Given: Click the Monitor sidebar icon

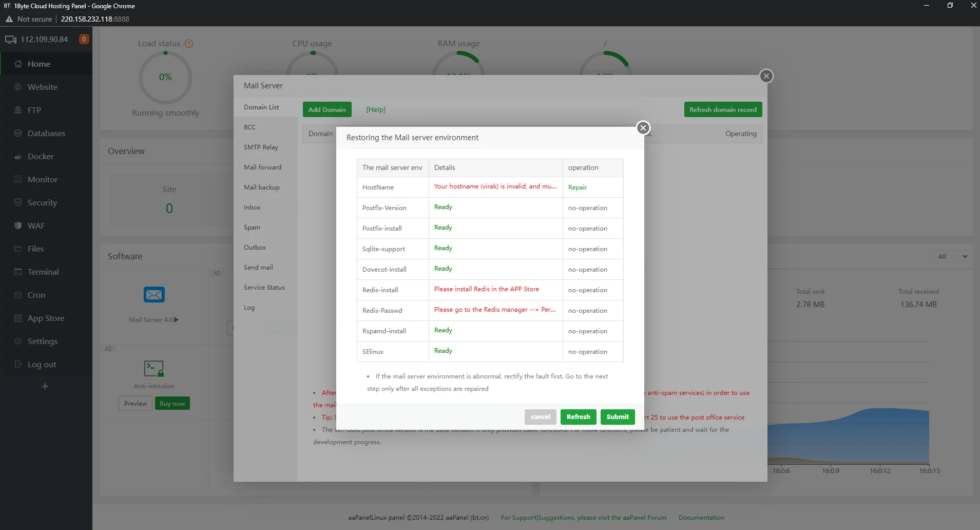Looking at the screenshot, I should (18, 179).
